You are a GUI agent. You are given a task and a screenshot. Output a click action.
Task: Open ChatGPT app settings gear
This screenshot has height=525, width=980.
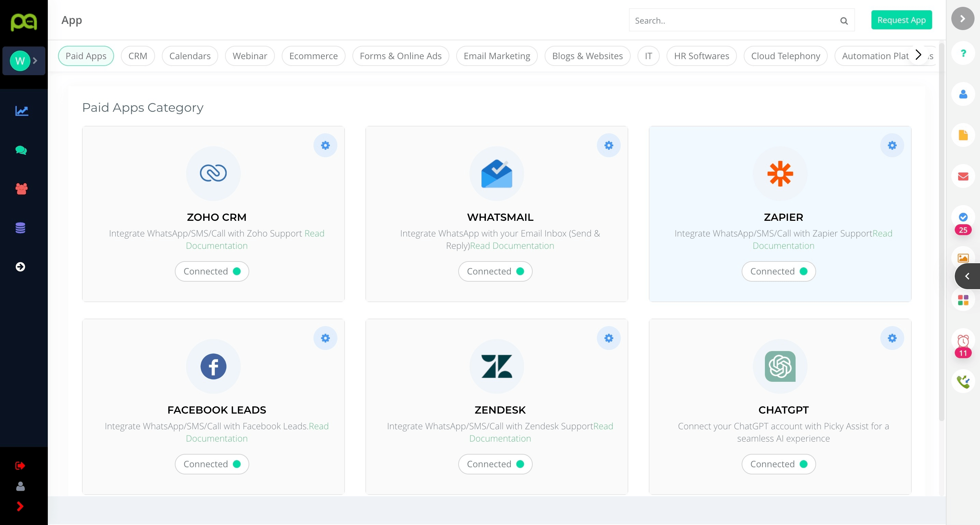[892, 338]
